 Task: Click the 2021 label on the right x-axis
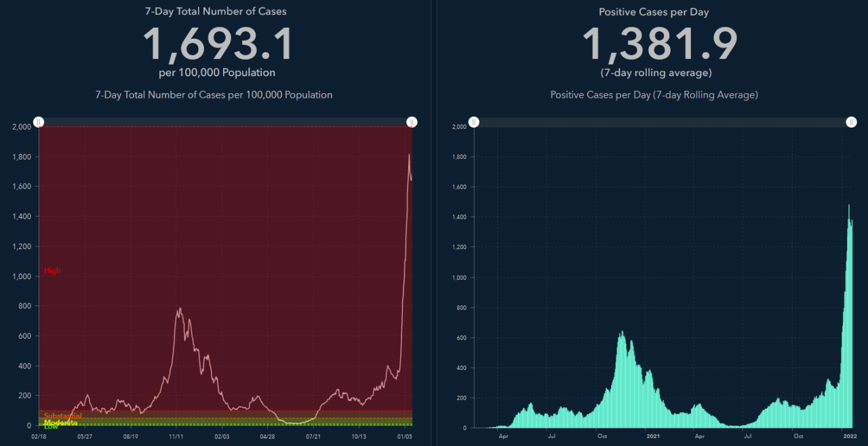point(653,436)
